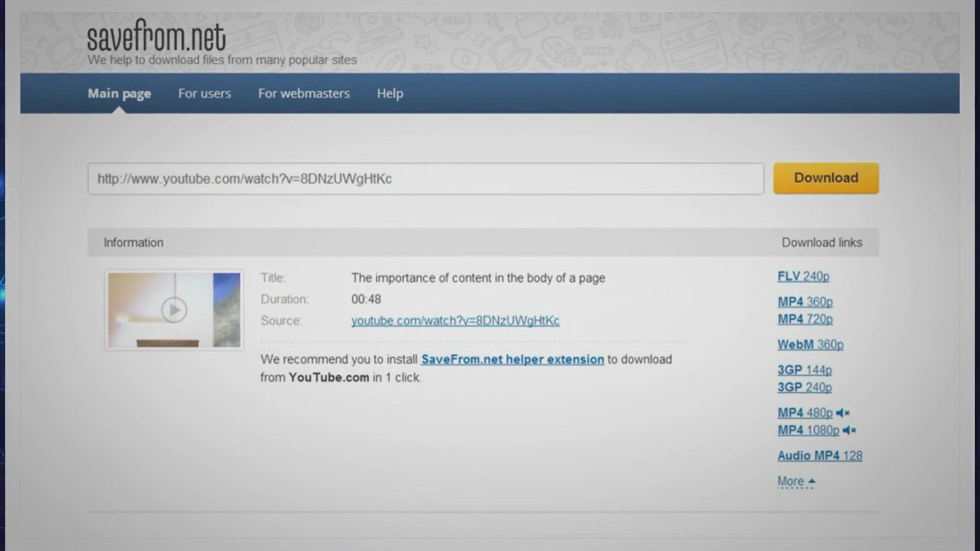The height and width of the screenshot is (551, 980).
Task: Download the MP4 360p version
Action: (x=805, y=302)
